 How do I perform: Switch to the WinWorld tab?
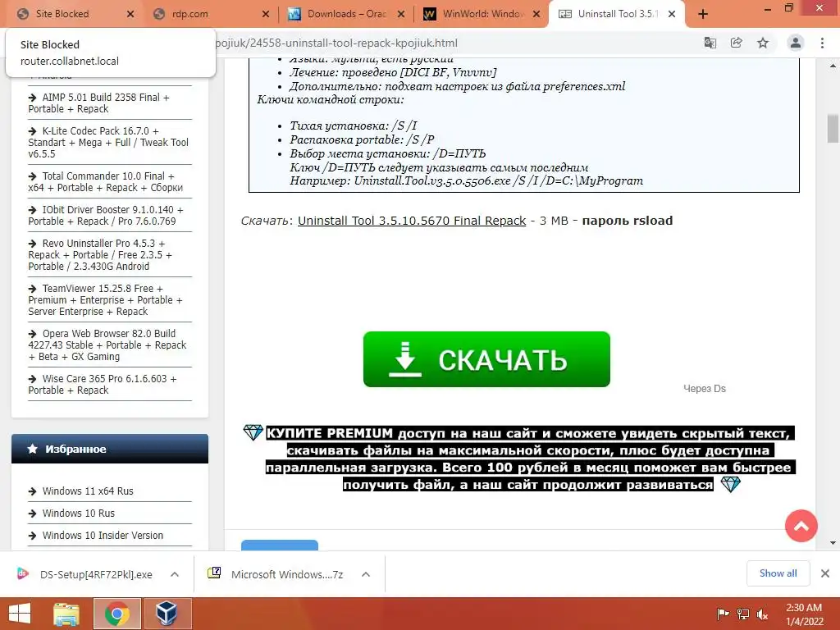(481, 14)
